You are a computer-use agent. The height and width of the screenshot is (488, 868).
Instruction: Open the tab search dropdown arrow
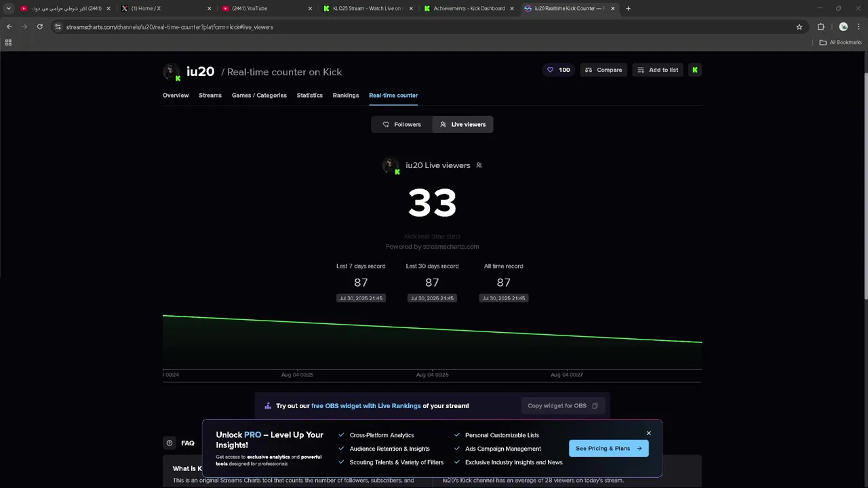(8, 8)
